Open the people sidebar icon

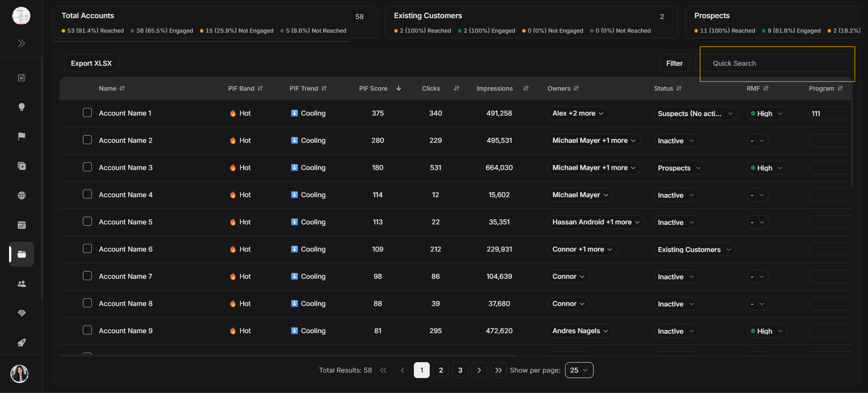(21, 284)
